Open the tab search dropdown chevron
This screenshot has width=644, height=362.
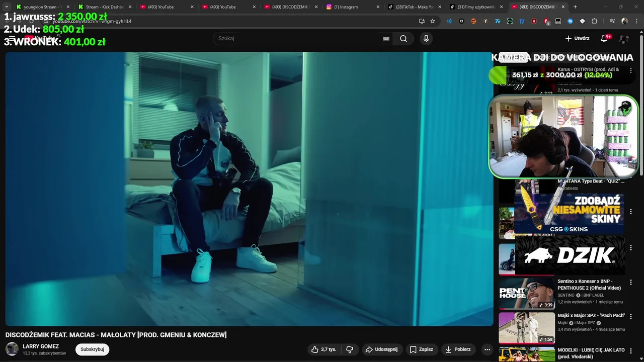coord(7,7)
